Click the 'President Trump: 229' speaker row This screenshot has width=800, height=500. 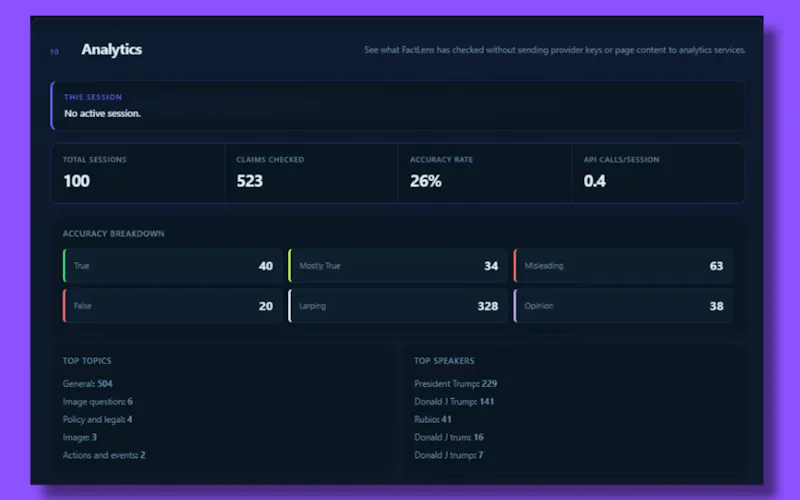pos(455,384)
